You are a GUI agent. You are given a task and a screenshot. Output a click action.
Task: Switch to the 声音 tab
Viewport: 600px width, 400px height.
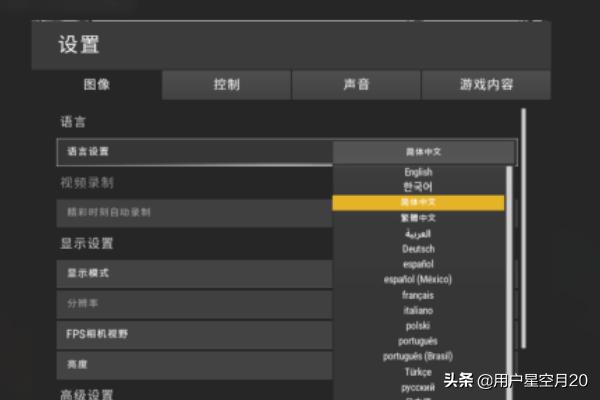click(356, 85)
